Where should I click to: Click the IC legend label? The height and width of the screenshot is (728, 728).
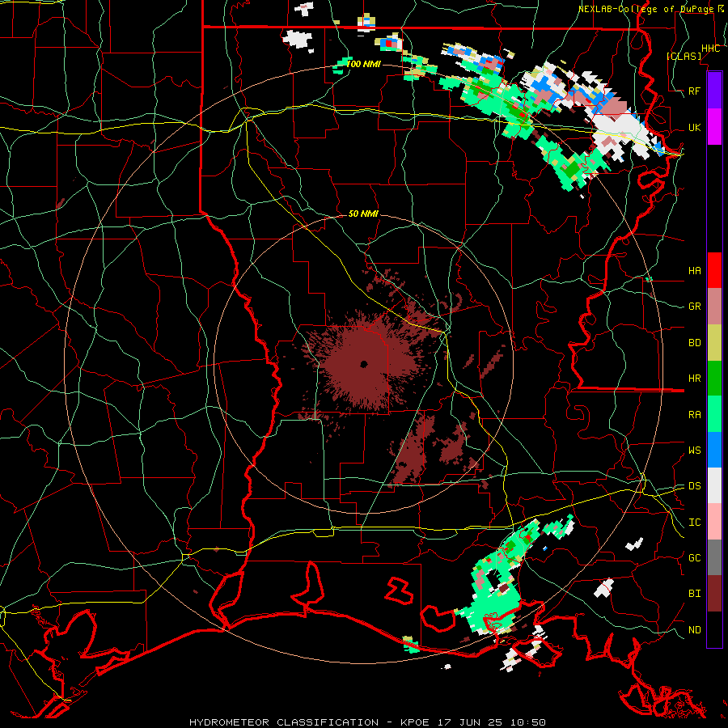pyautogui.click(x=695, y=523)
